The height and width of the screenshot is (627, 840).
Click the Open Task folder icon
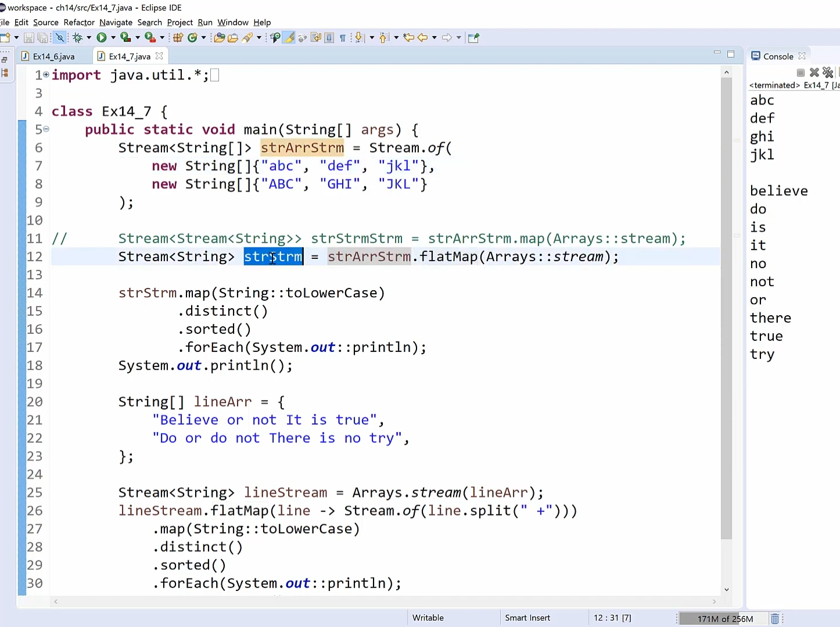point(233,38)
